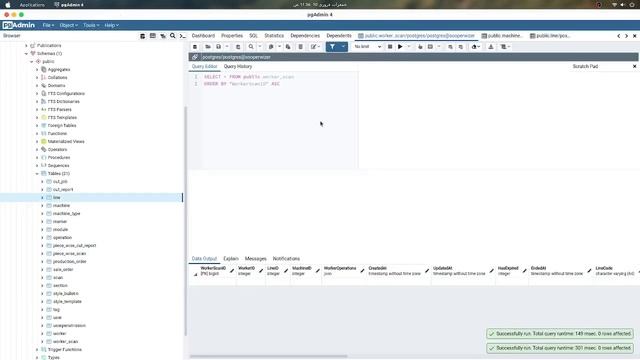
Task: Open PSQL tool icon in Browser header
Action: point(182,36)
